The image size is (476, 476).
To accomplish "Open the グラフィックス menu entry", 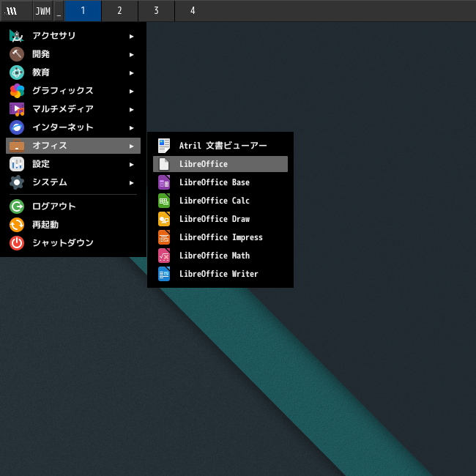I will click(x=62, y=91).
